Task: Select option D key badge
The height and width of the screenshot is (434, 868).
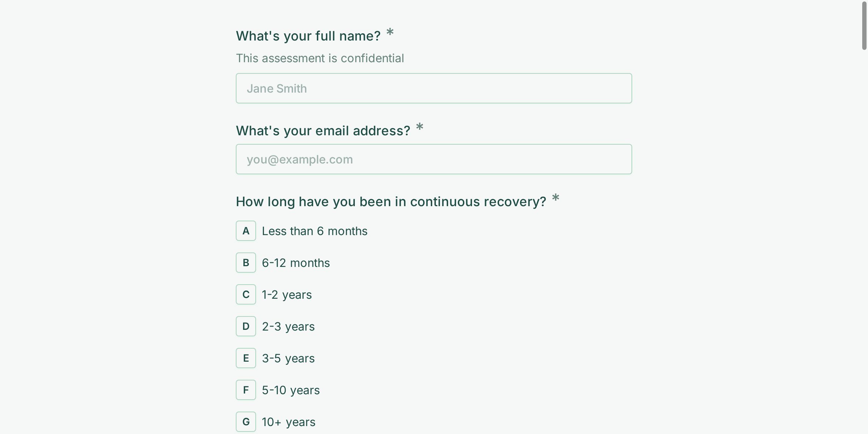Action: pos(246,326)
